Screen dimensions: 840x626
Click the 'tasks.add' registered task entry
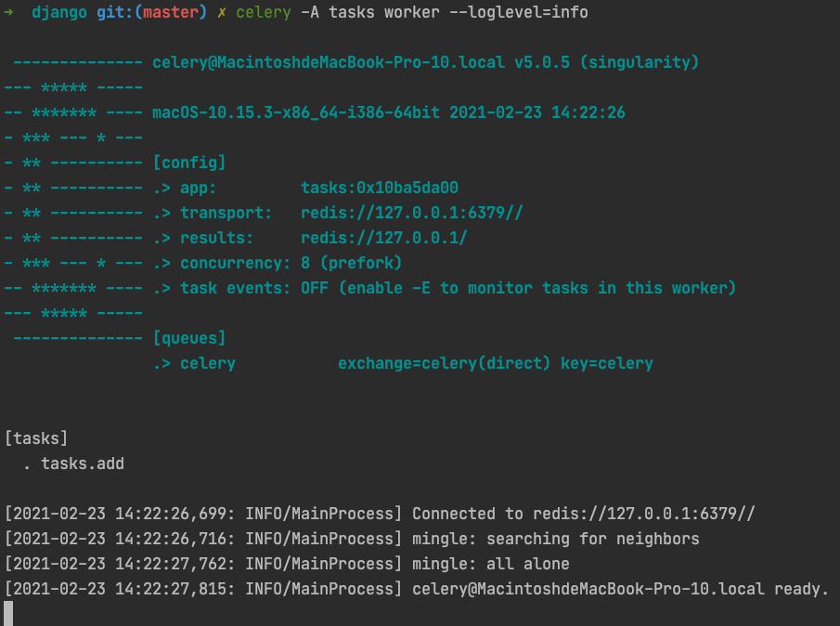[x=83, y=463]
